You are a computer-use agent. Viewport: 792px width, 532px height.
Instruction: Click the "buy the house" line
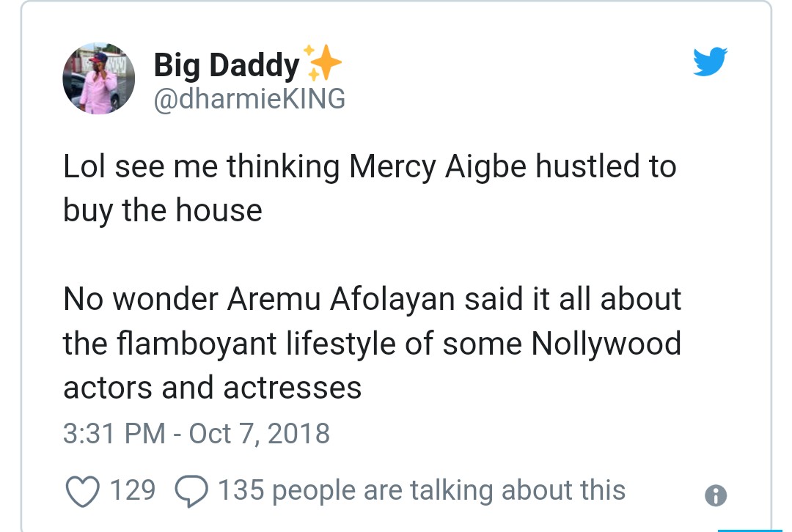pyautogui.click(x=163, y=211)
